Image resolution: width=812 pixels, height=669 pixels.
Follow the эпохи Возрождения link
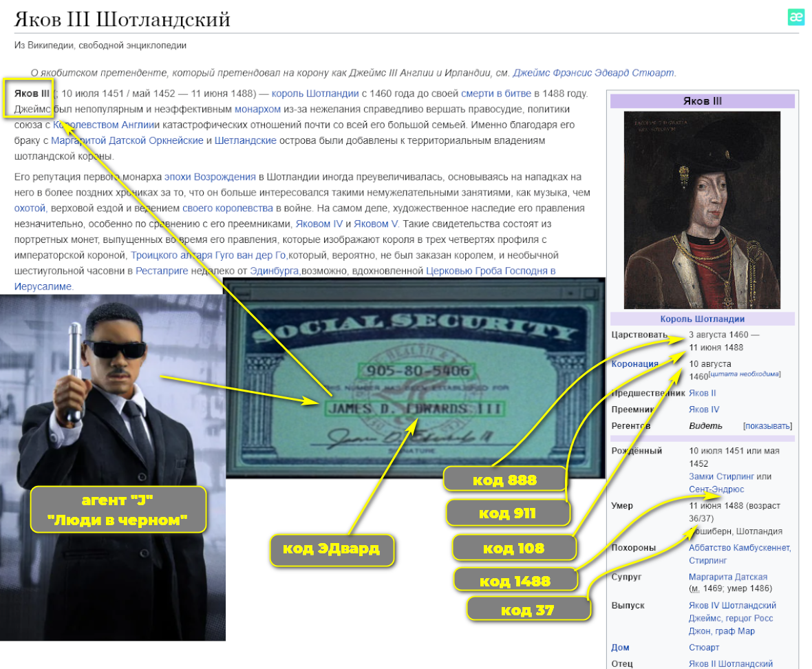click(210, 177)
